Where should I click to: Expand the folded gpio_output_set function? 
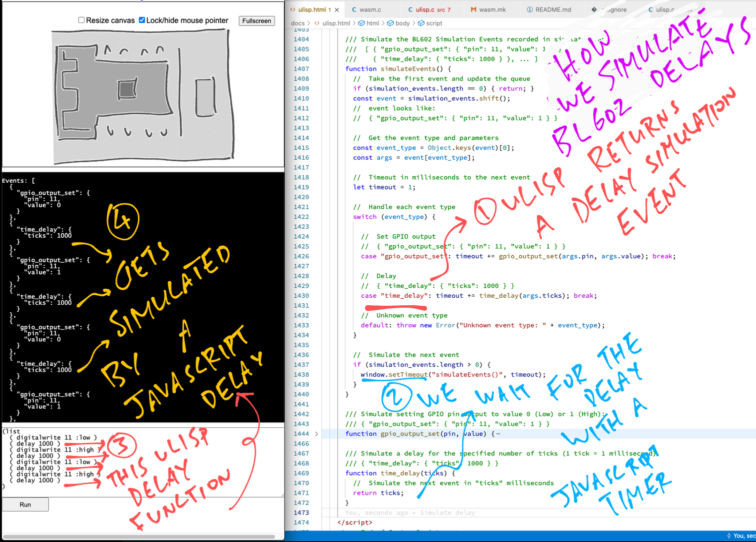[x=316, y=434]
